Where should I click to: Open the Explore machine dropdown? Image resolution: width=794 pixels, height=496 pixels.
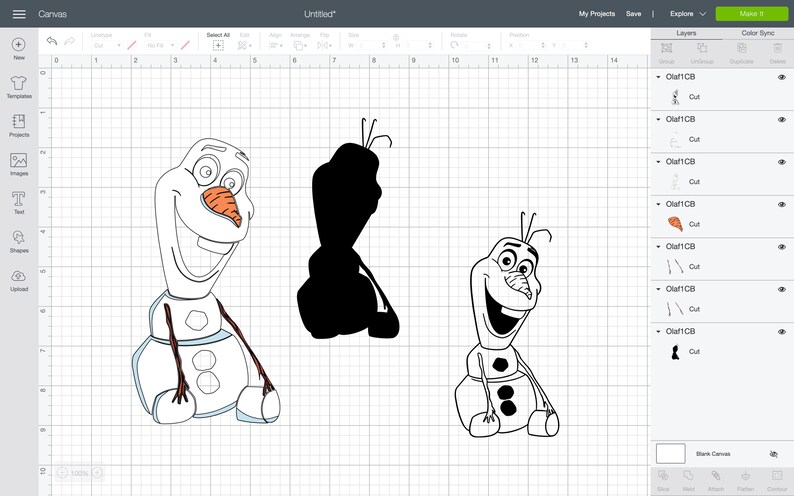coord(688,14)
